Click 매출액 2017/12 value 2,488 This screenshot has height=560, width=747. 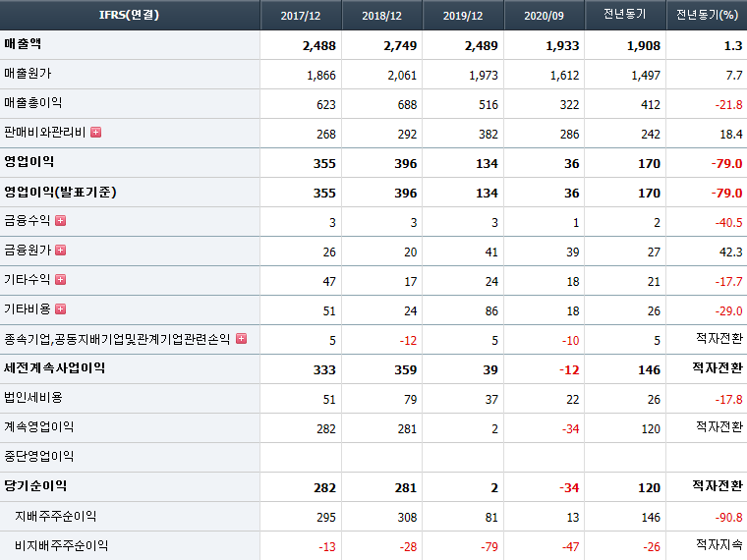pyautogui.click(x=318, y=46)
